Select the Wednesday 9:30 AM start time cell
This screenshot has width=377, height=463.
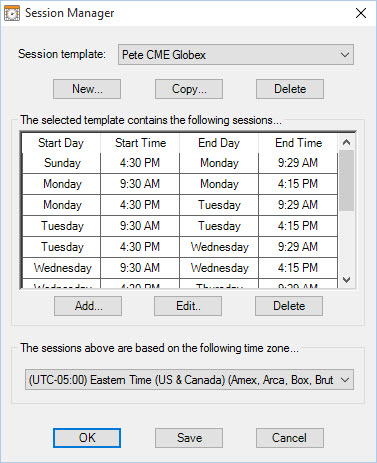tap(140, 268)
